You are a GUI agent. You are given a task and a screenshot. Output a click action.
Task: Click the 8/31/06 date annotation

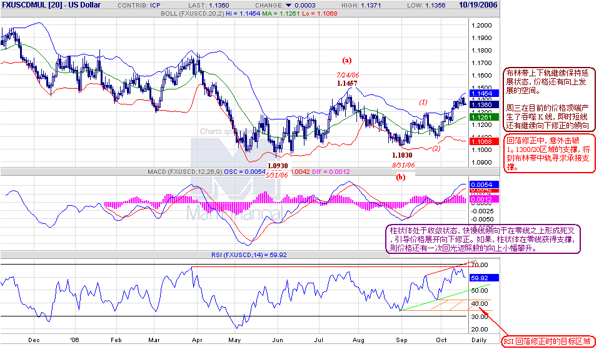point(403,165)
